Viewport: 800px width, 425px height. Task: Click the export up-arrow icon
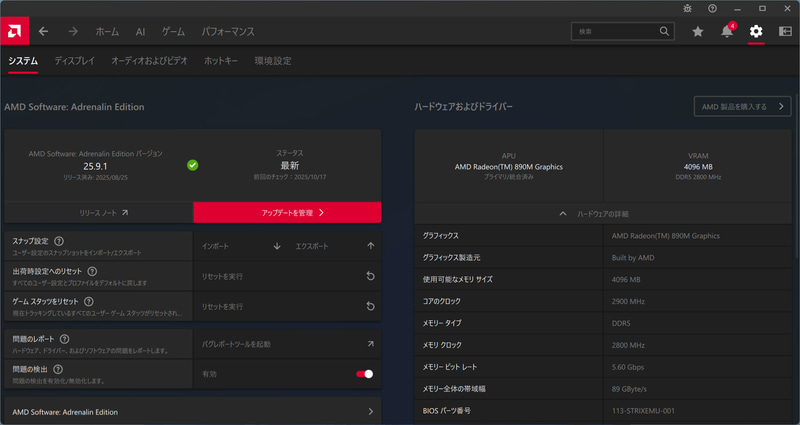(371, 246)
